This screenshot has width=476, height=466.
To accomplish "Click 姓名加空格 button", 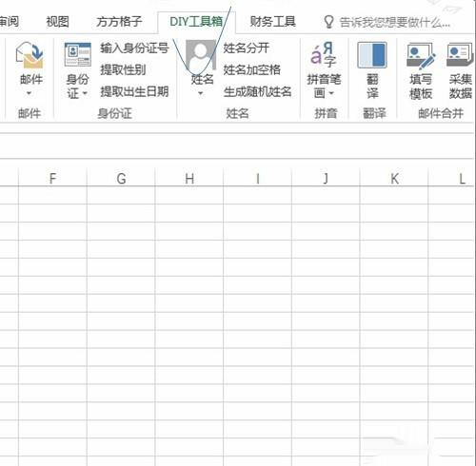I will click(x=252, y=69).
